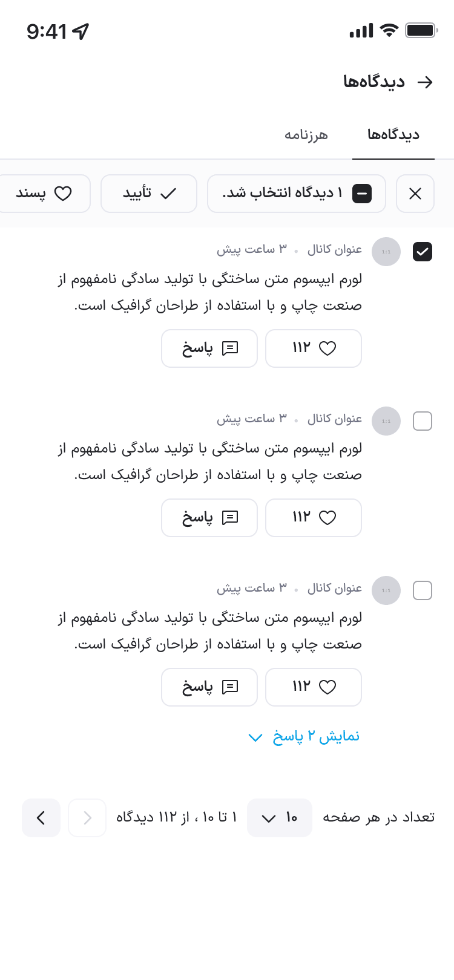Image resolution: width=454 pixels, height=980 pixels.
Task: Go to next page with the left chevron
Action: (41, 818)
